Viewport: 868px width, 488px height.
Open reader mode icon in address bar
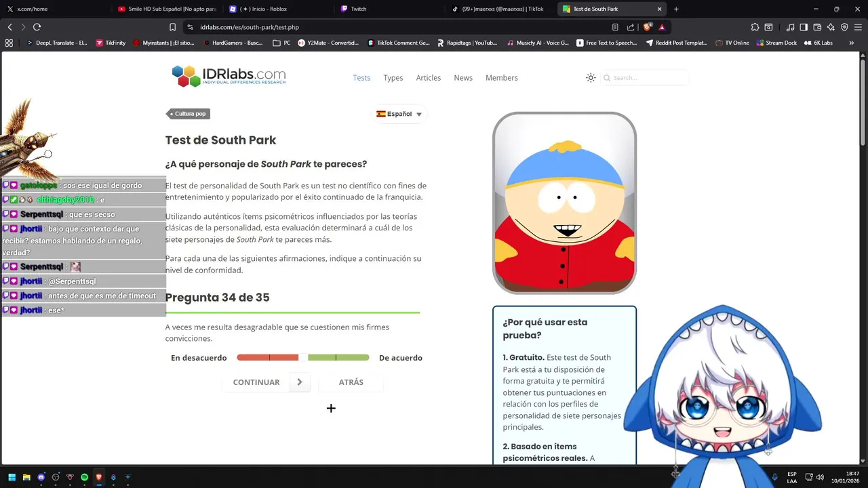pos(615,27)
